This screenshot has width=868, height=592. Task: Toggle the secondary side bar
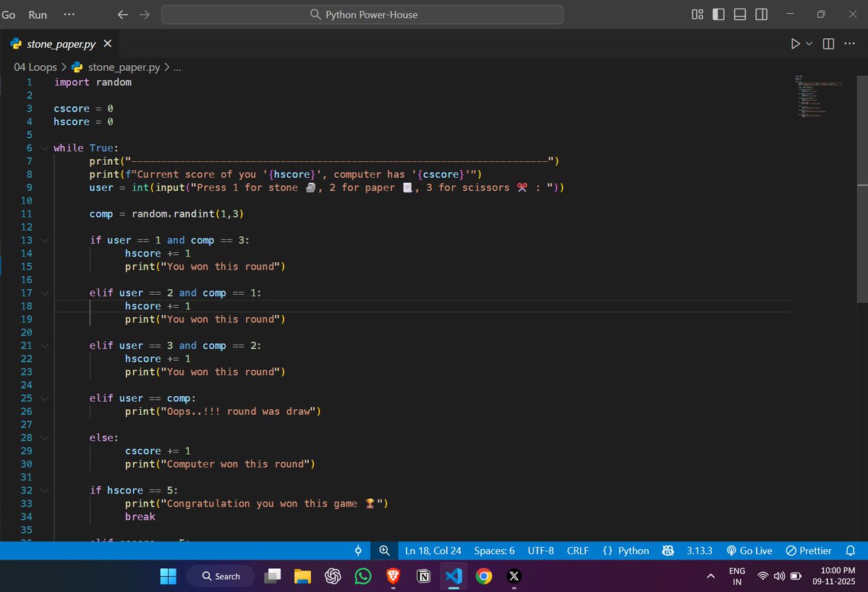coord(761,14)
